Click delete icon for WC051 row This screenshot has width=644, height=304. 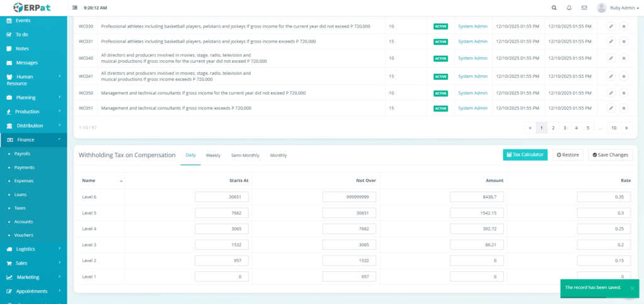[x=624, y=108]
